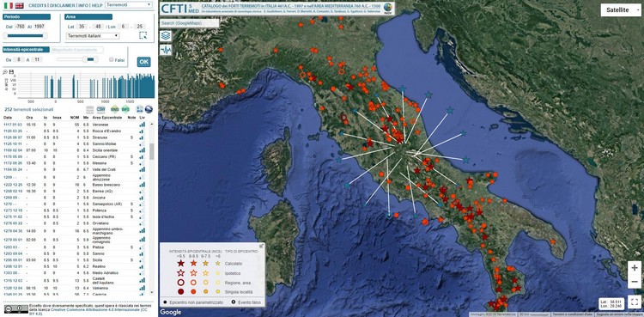Sort the table by the Data column header

pos(8,118)
